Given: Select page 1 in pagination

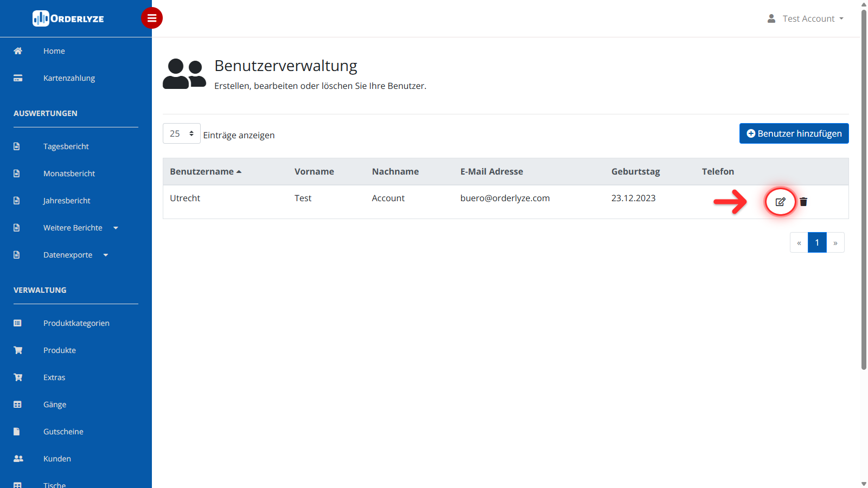Looking at the screenshot, I should 817,242.
